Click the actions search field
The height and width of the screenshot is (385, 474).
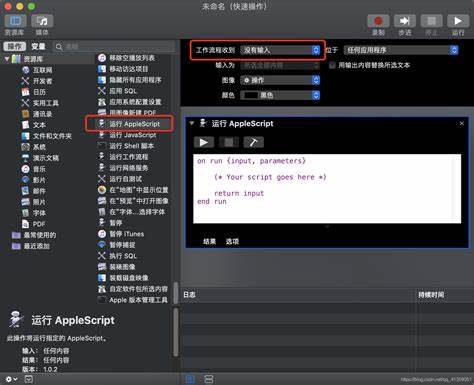click(115, 47)
